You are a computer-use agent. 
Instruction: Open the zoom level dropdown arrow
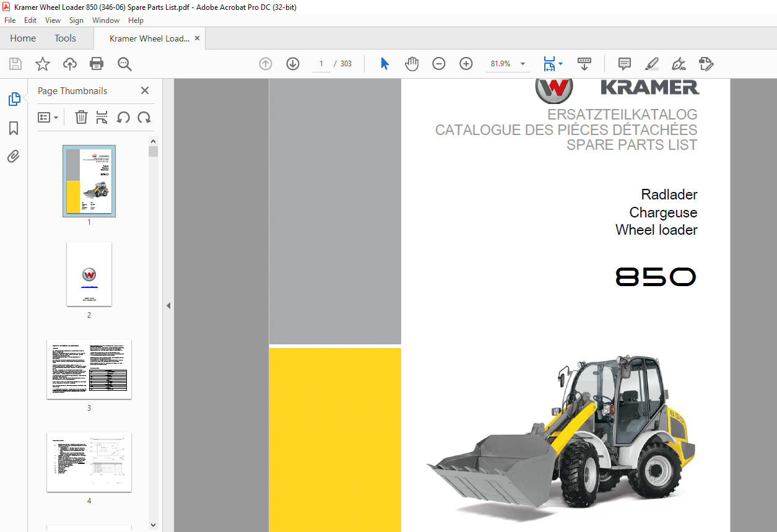pos(523,64)
